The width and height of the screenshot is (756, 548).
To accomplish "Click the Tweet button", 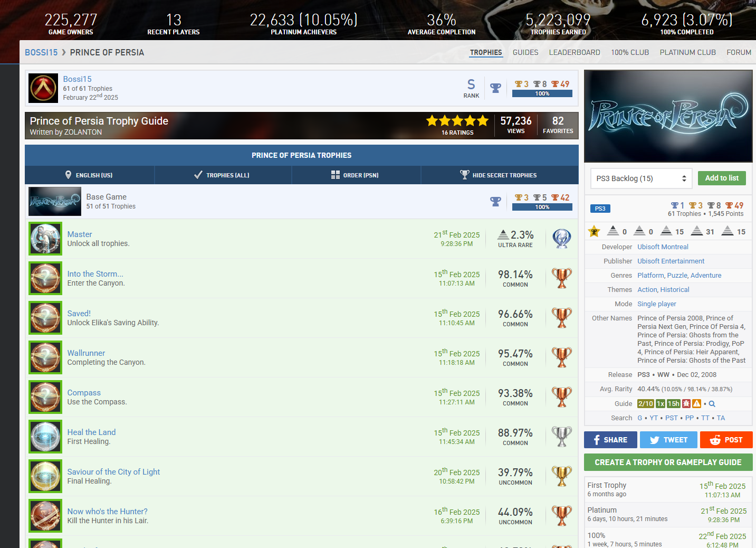I will (669, 440).
